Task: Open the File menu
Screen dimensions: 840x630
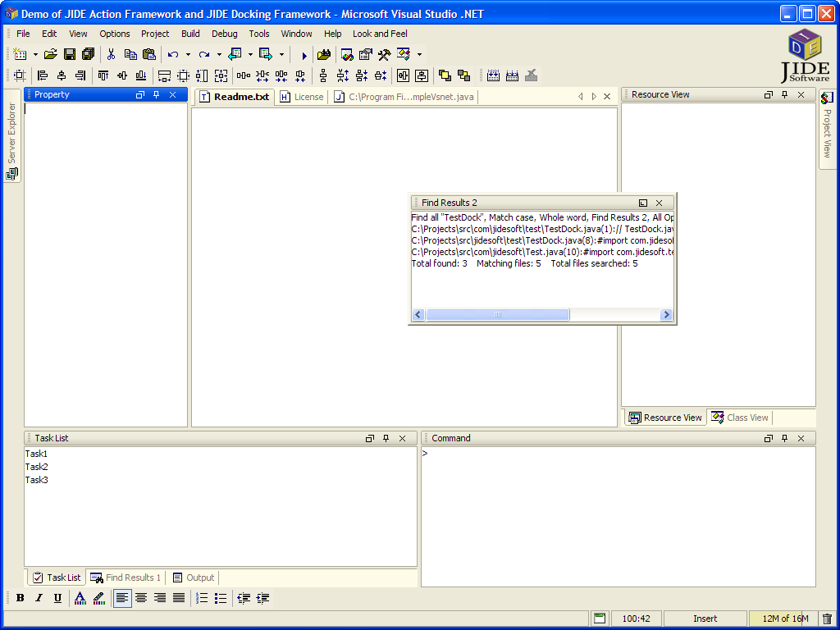Action: (23, 34)
